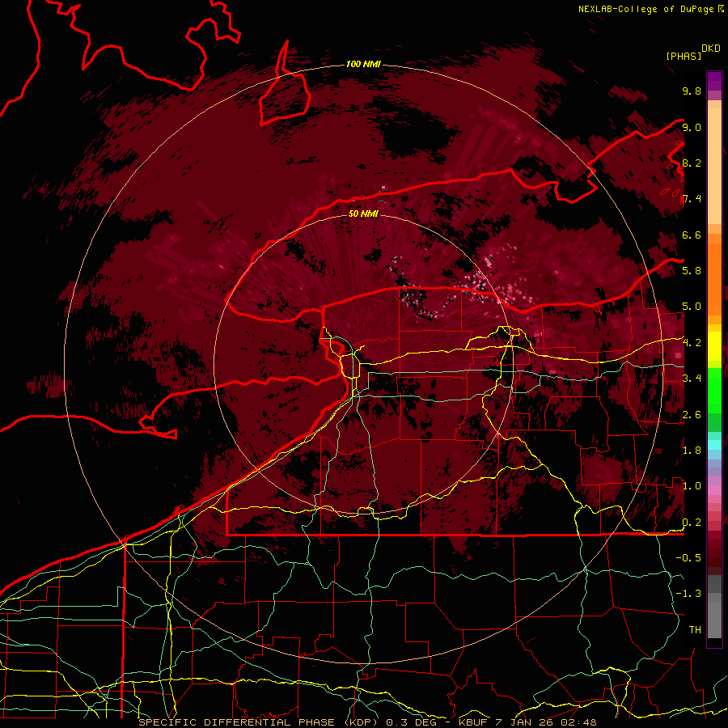728x728 pixels.
Task: Click the 6.6 scale value
Action: click(692, 235)
